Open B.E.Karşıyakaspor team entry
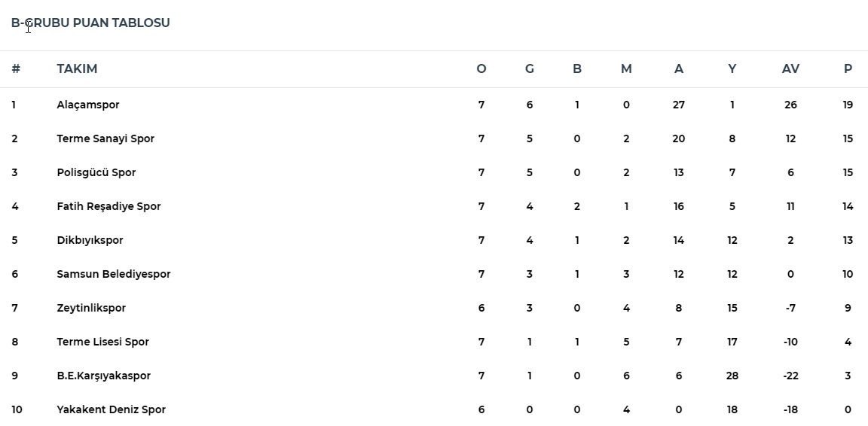Screen dimensions: 868x426 coord(103,376)
